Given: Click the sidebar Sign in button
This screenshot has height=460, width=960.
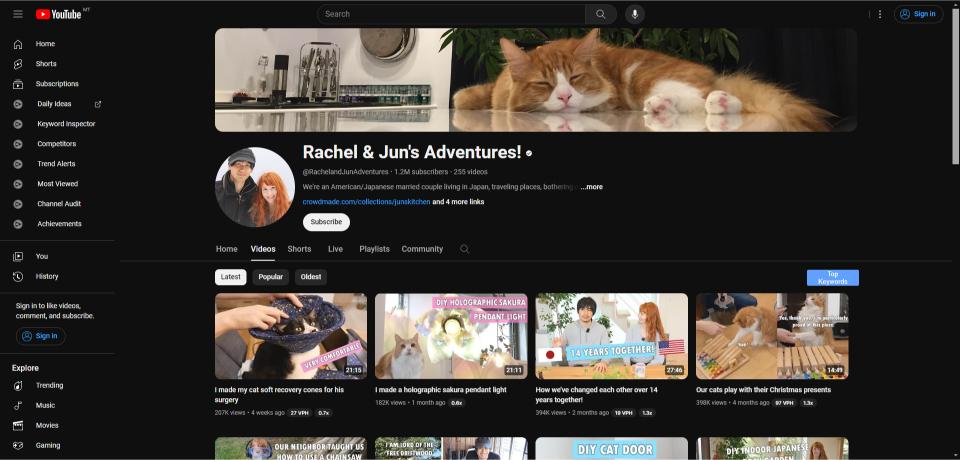Looking at the screenshot, I should (40, 336).
